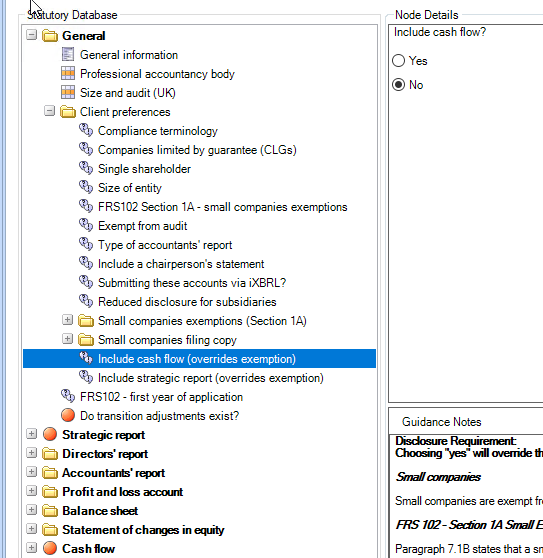This screenshot has height=558, width=543.
Task: Select Companies limited by guarantee (CLGs)
Action: [x=197, y=150]
